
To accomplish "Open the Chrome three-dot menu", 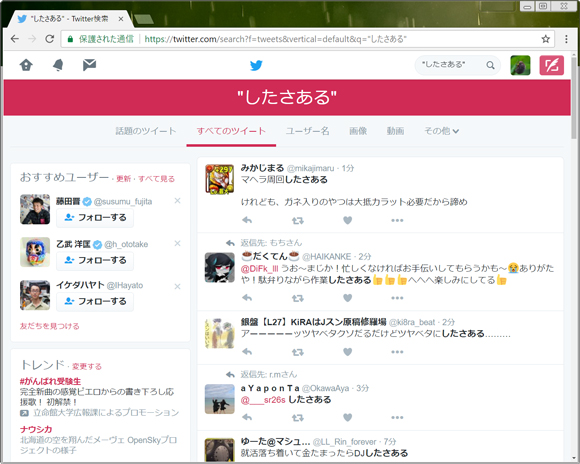I will click(x=566, y=39).
